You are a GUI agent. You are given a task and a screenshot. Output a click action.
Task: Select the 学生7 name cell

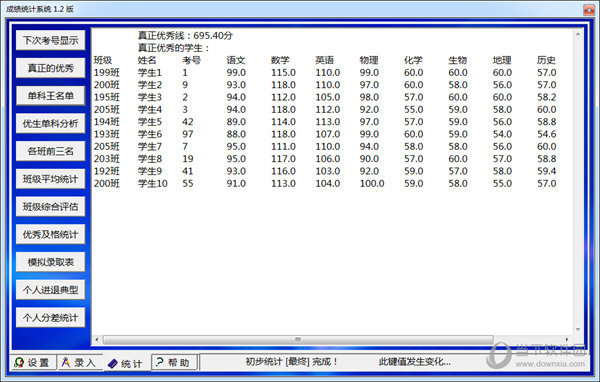pyautogui.click(x=150, y=146)
